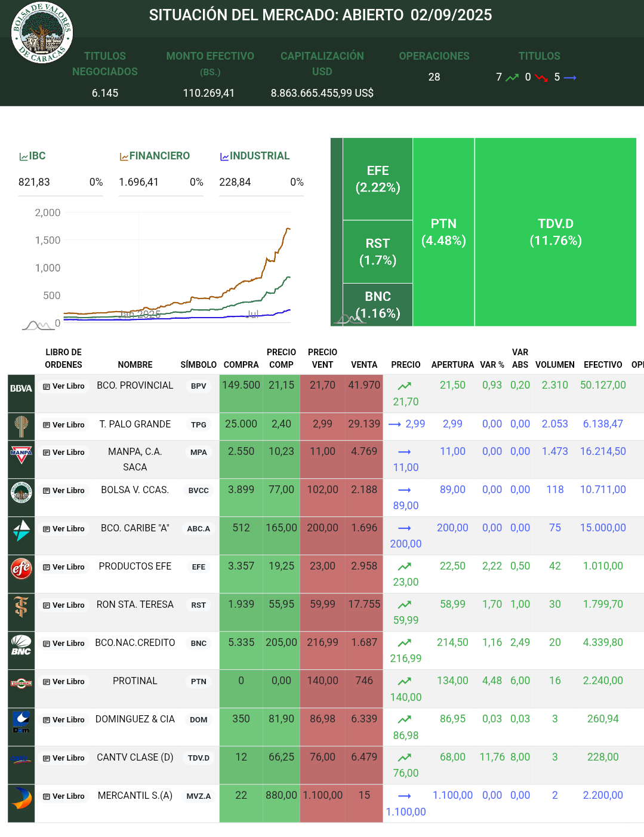Open Ver Libro for DOMINGUEZ & CIA
This screenshot has height=837, width=644.
(64, 720)
